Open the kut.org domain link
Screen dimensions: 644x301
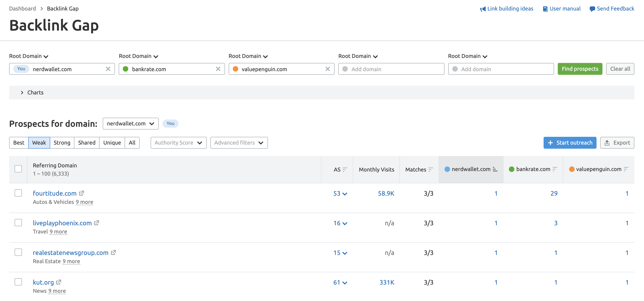click(x=43, y=282)
